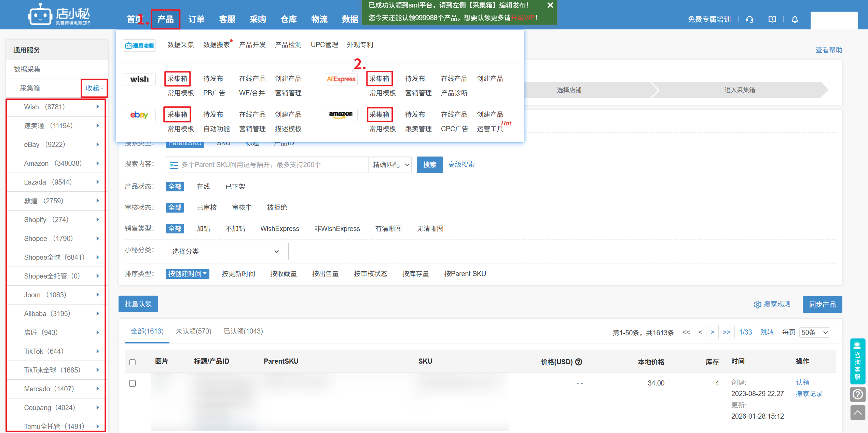Viewport: 868px width, 433px height.
Task: Select the 在线 product status filter
Action: click(203, 187)
